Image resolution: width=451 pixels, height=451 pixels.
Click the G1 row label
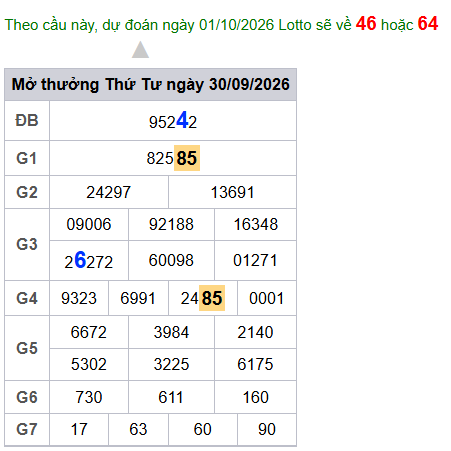pyautogui.click(x=27, y=158)
